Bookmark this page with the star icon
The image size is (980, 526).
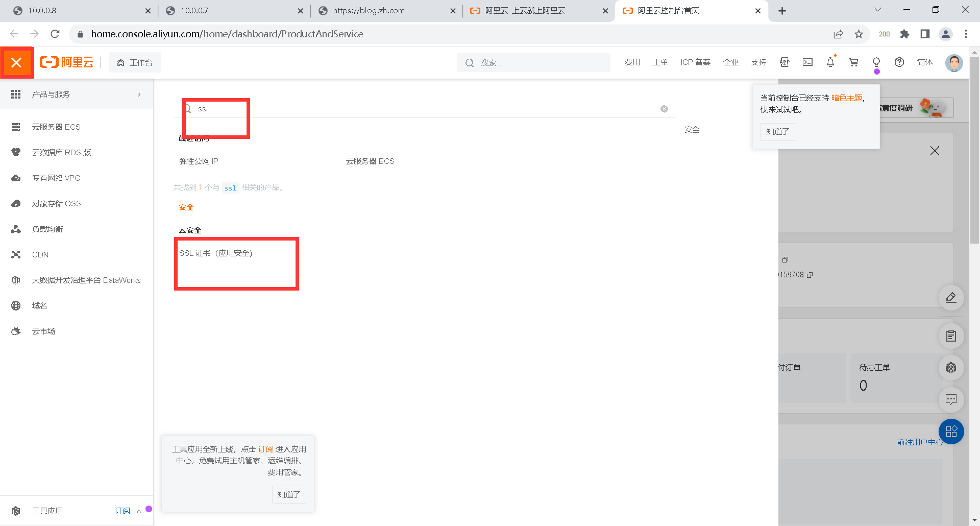859,34
